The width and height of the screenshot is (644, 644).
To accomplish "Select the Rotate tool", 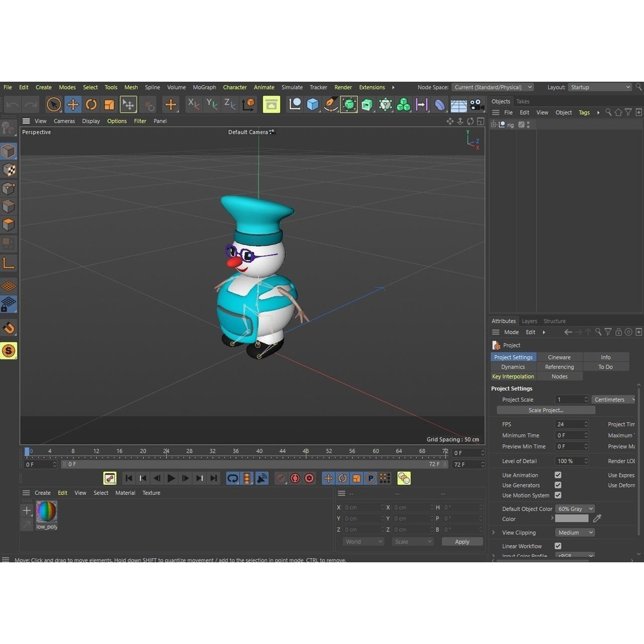I will click(x=91, y=104).
